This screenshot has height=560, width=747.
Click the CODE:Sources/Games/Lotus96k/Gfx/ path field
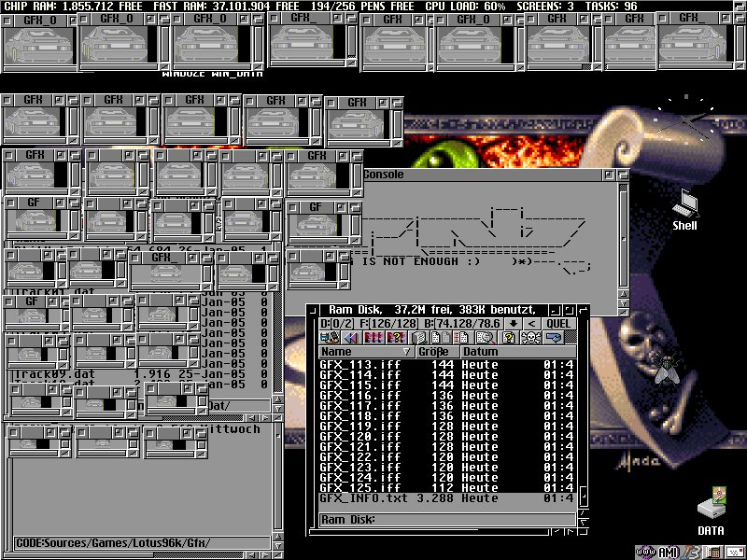142,543
